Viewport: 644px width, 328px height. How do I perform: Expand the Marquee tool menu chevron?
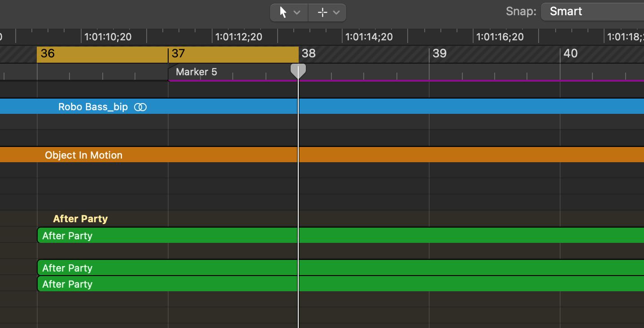point(336,13)
